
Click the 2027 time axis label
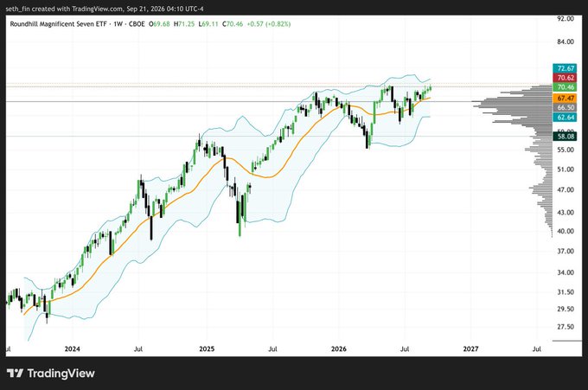[470, 349]
